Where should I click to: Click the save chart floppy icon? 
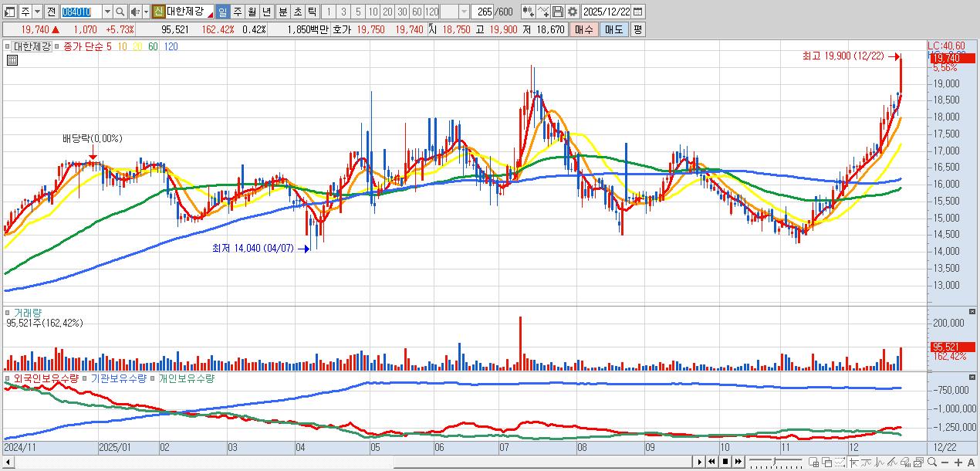[558, 12]
